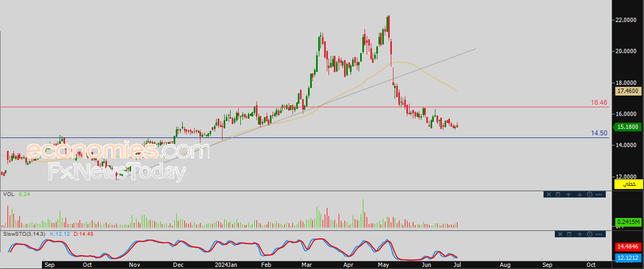The width and height of the screenshot is (644, 269).
Task: Click the VOL reading 0.24
Action: coord(25,194)
